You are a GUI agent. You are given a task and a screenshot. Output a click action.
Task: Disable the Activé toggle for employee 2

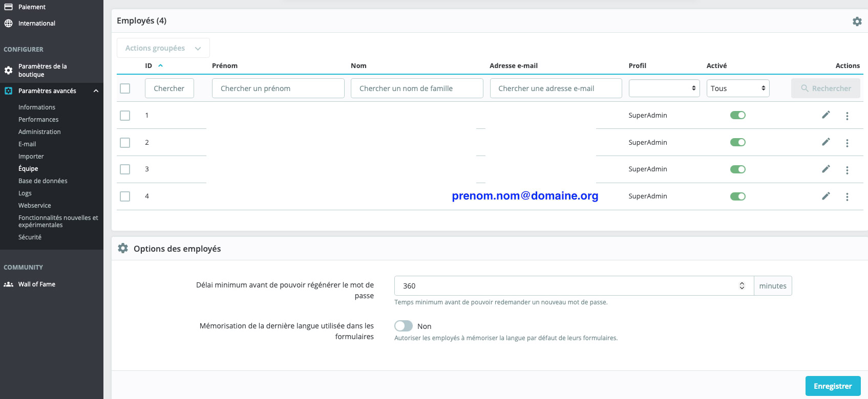(737, 142)
